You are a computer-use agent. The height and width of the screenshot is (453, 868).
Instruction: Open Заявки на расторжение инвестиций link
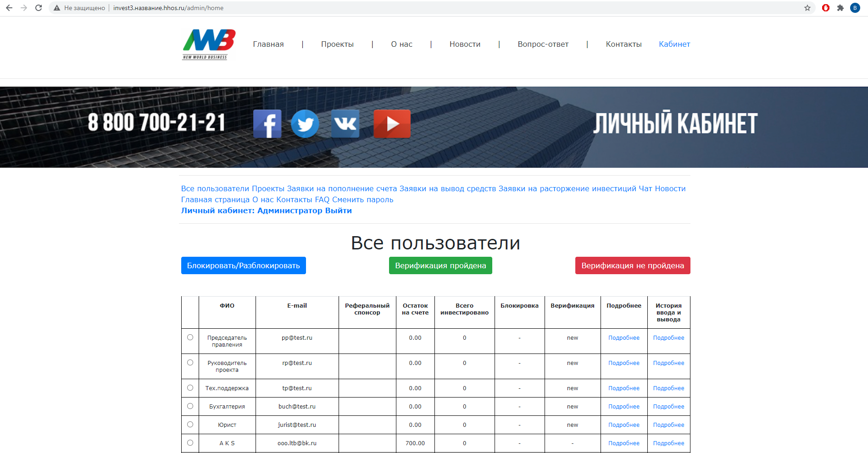click(x=568, y=188)
